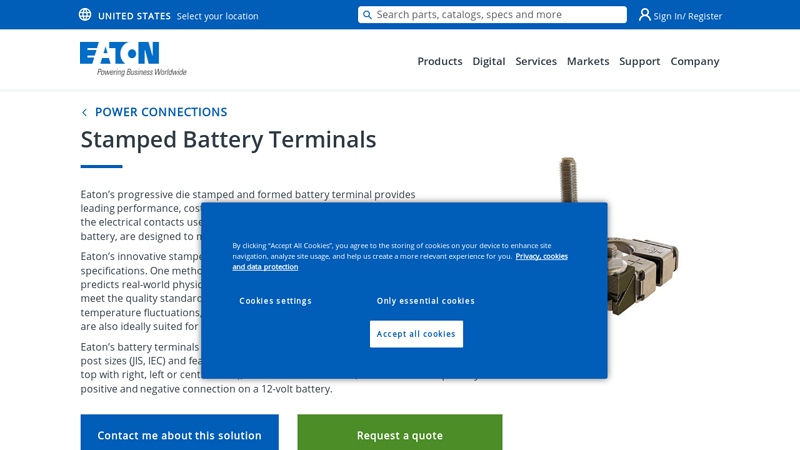Go back to POWER CONNECTIONS

point(161,112)
